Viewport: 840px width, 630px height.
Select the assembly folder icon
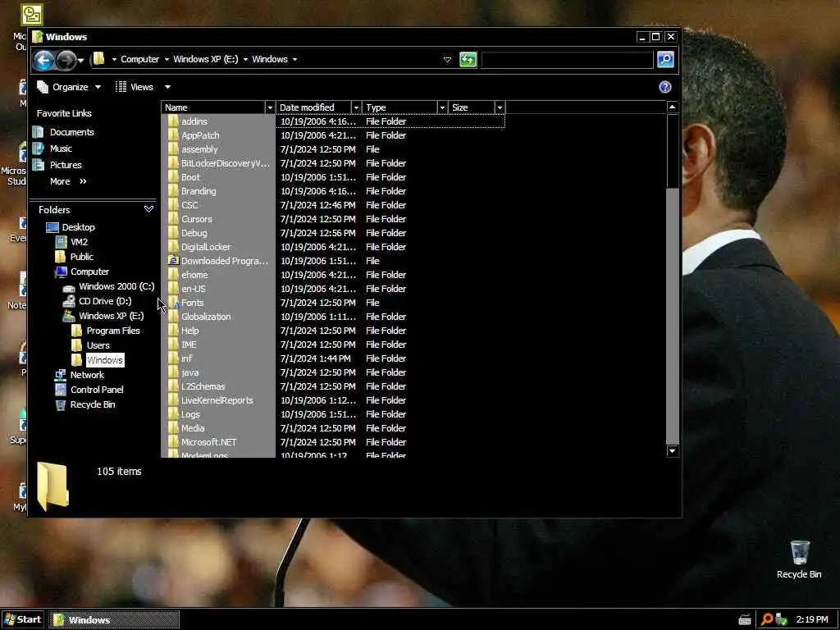pos(173,149)
